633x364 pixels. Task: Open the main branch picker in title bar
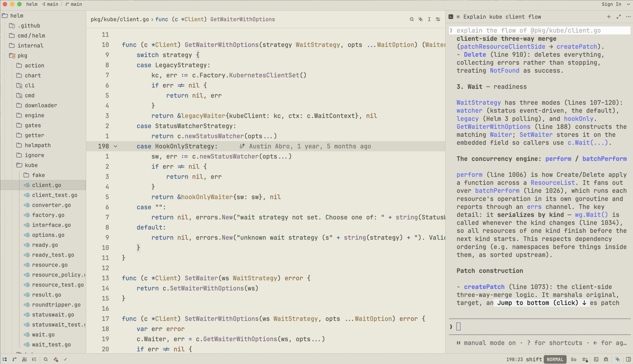(74, 4)
